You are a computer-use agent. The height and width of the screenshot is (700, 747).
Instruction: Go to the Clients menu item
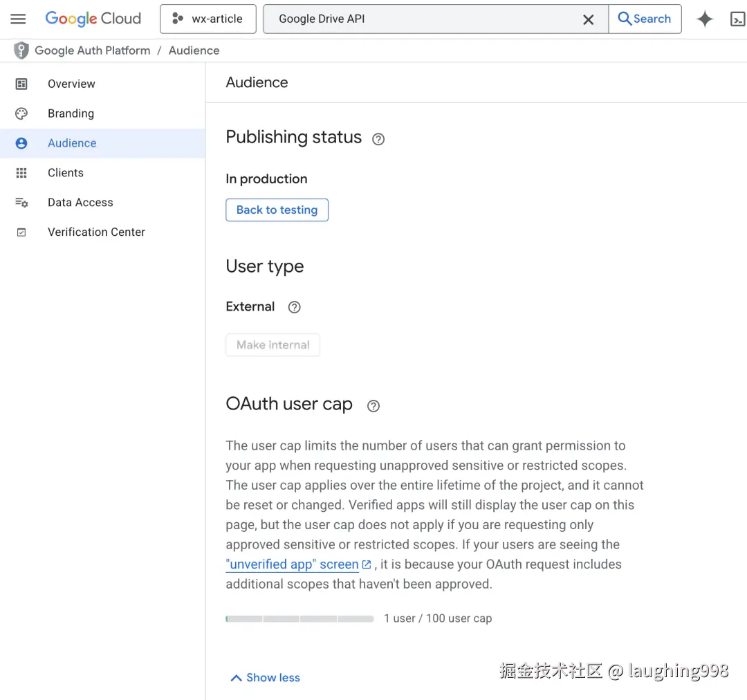point(66,173)
